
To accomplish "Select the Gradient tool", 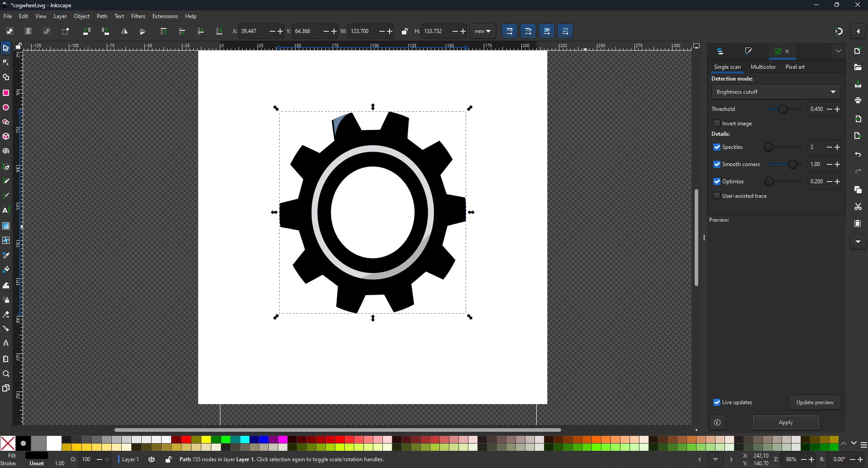I will 6,226.
